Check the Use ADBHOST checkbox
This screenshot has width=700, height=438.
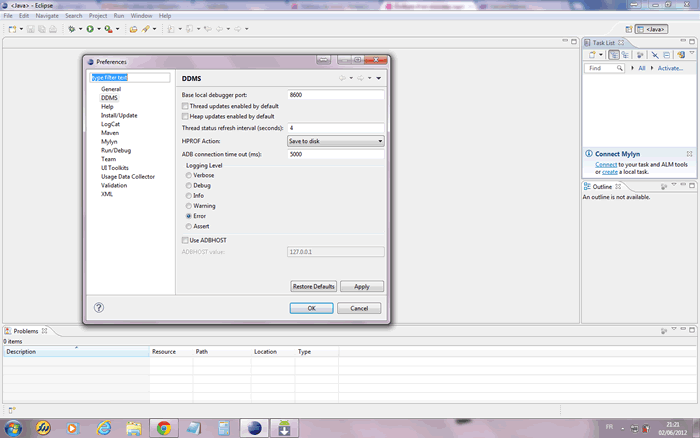pyautogui.click(x=185, y=240)
